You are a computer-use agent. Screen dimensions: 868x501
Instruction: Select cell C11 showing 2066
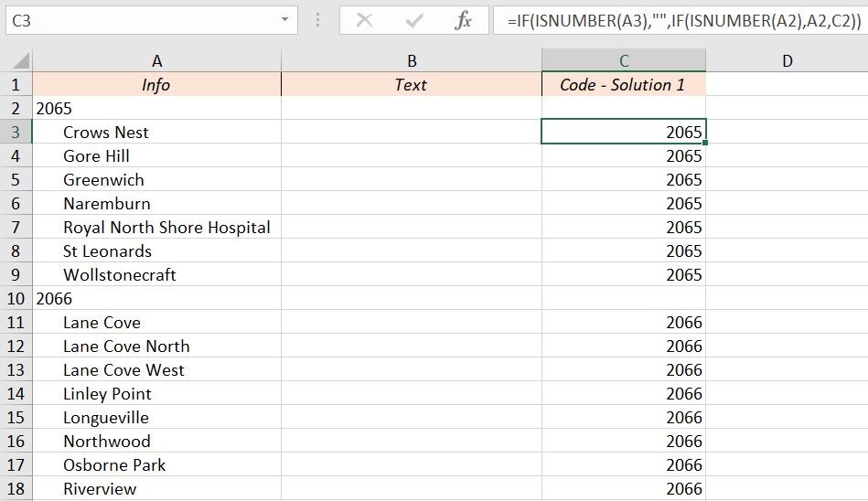[623, 322]
